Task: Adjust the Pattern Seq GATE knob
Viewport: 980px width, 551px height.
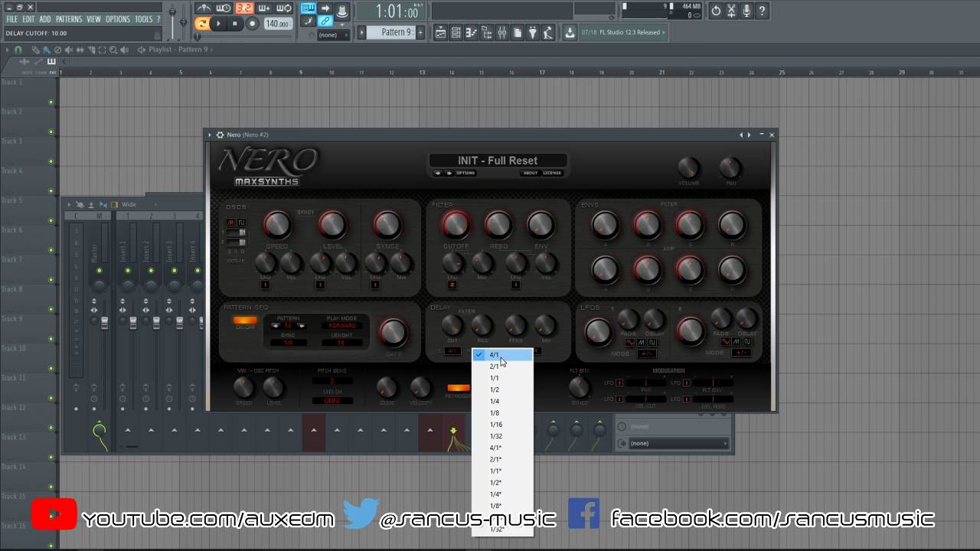Action: tap(393, 331)
